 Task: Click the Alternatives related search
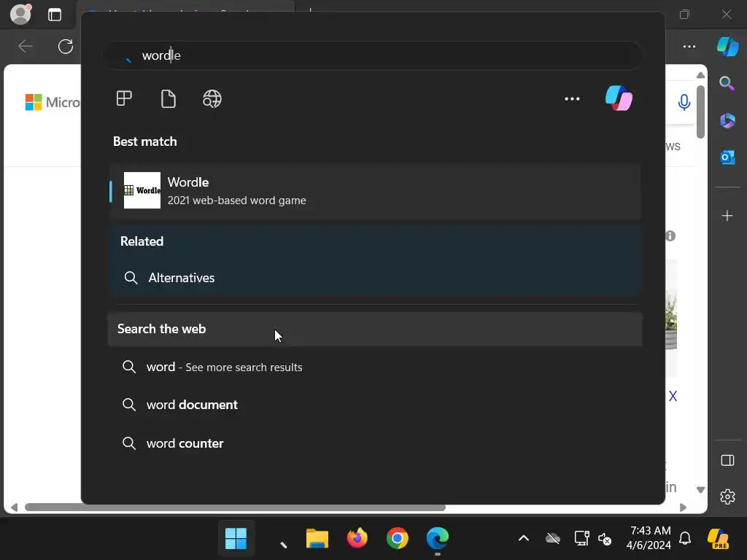pos(375,278)
